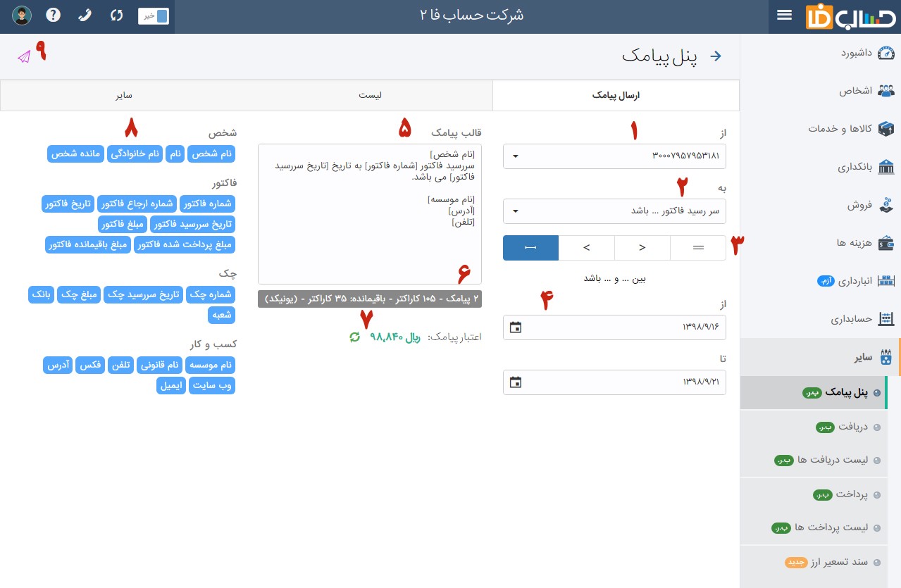
Task: Refresh SMS credit with green reload icon
Action: [355, 337]
